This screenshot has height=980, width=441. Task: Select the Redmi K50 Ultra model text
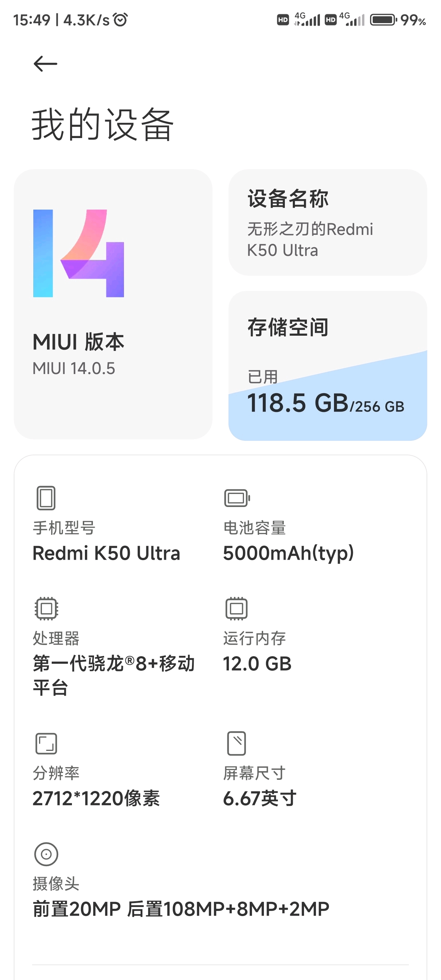[x=106, y=553]
